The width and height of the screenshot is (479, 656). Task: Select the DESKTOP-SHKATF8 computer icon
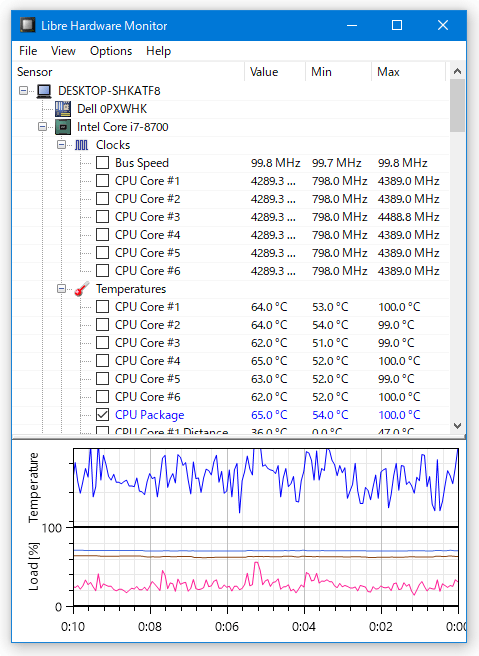click(44, 91)
